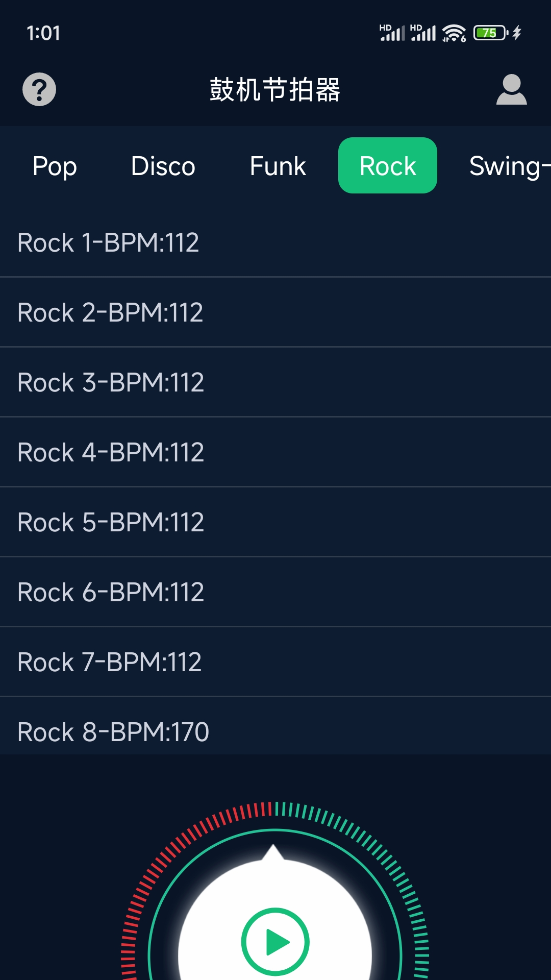Open the Swing genre tab
Viewport: 551px width, 980px height.
click(508, 166)
